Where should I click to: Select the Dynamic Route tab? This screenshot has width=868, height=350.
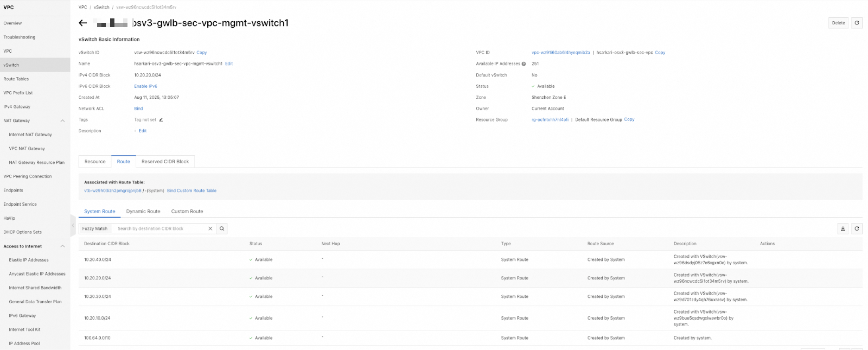pyautogui.click(x=143, y=211)
